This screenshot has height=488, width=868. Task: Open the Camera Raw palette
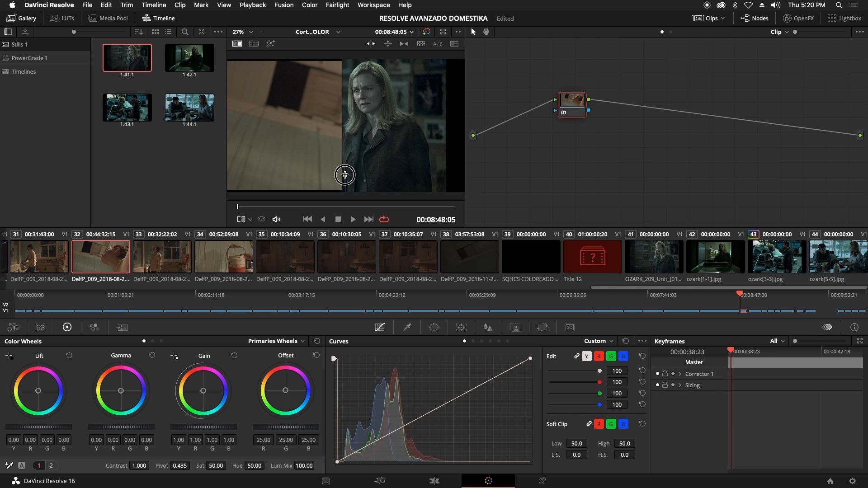(13, 327)
